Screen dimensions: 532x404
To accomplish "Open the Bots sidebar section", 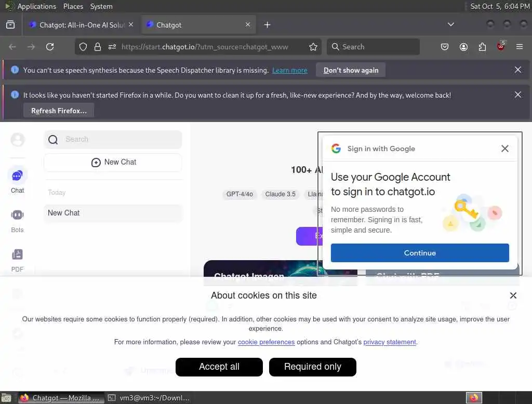I will (17, 221).
